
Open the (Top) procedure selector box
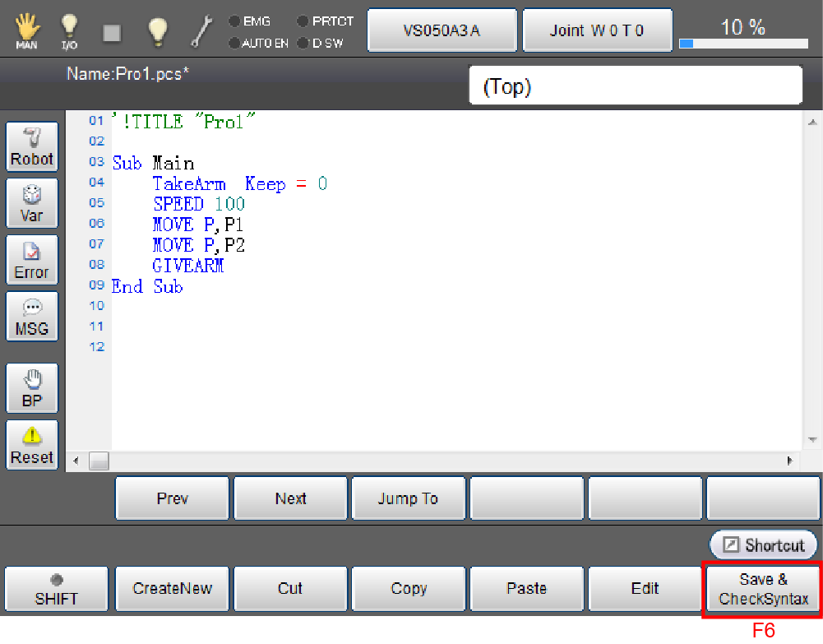[635, 86]
